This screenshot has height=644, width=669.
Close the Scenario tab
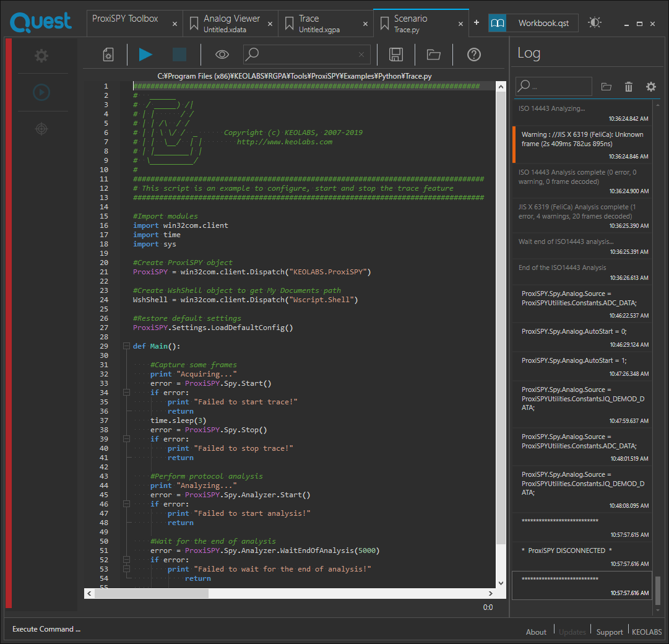coord(460,24)
